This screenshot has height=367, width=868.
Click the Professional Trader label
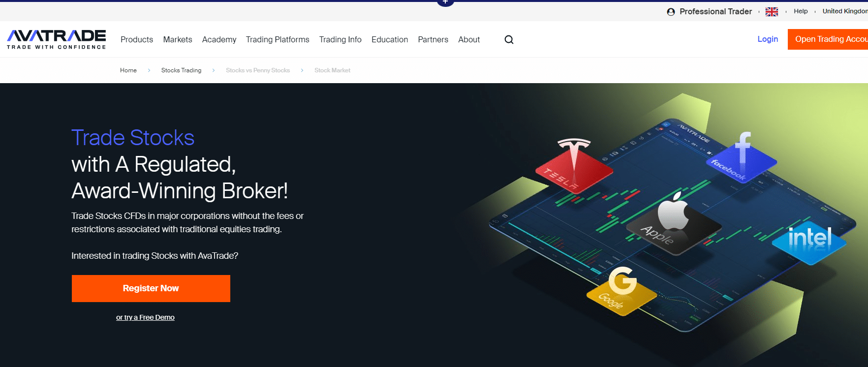[x=715, y=11]
